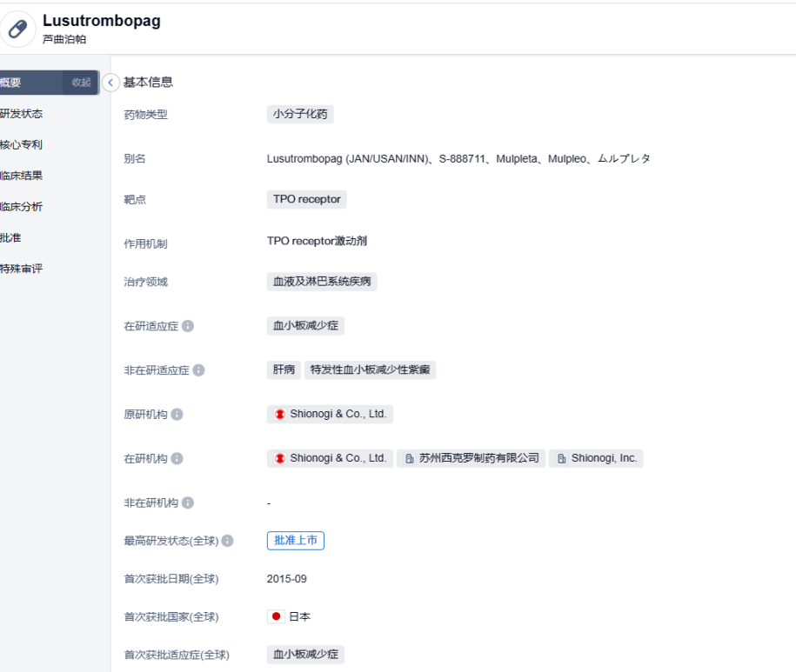Jump to the 特殊审评 section
Screen dimensions: 796x672
point(22,269)
